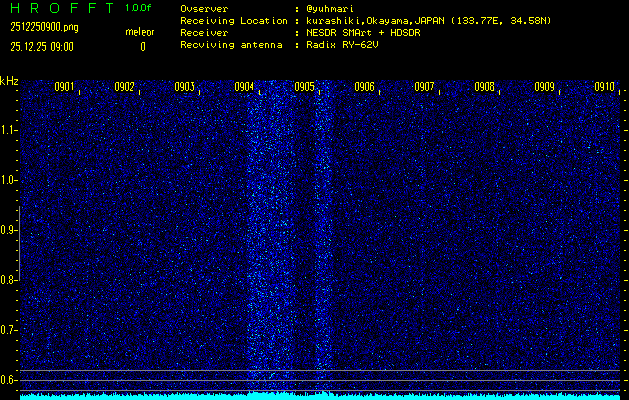Image resolution: width=629 pixels, height=400 pixels.
Task: Click time marker 0905
Action: point(304,87)
